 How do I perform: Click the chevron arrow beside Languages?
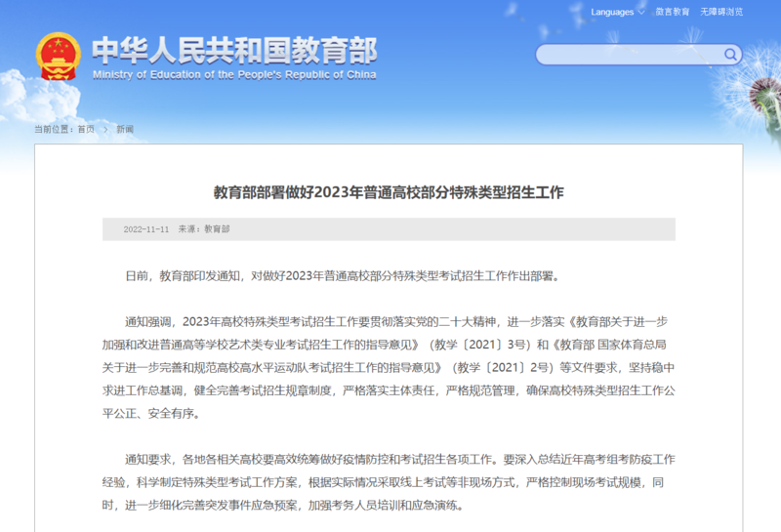click(640, 13)
